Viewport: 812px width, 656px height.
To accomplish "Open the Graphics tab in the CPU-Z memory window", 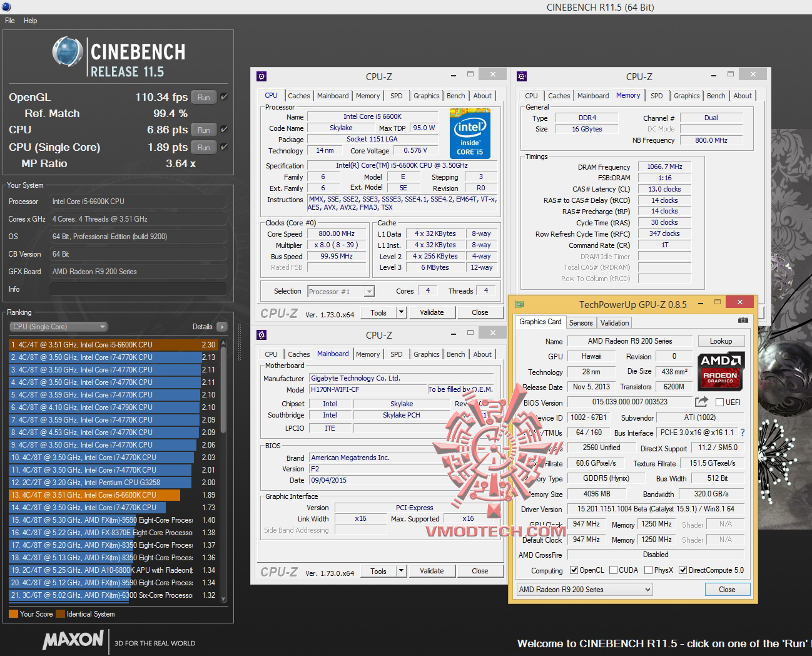I will [686, 96].
